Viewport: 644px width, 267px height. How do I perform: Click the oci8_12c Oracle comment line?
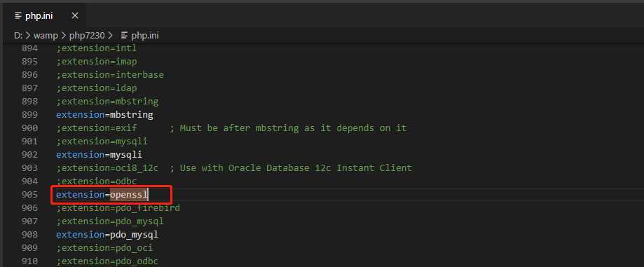coord(234,167)
